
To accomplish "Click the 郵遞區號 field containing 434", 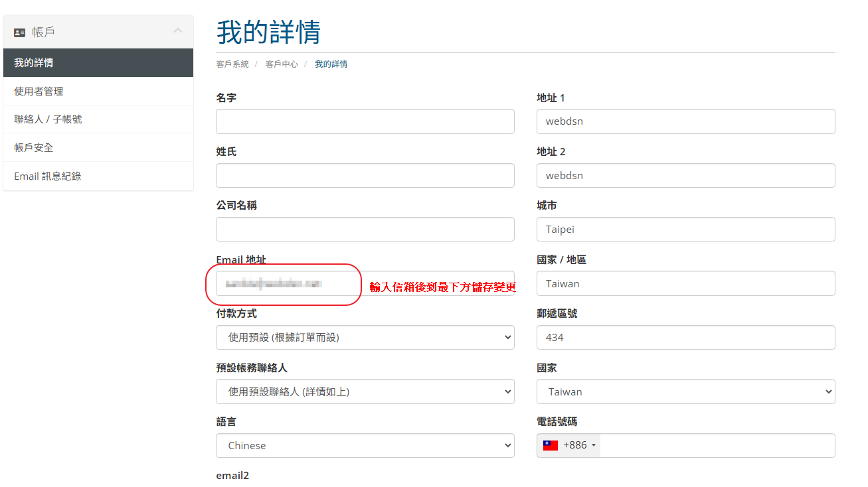I will tap(685, 337).
